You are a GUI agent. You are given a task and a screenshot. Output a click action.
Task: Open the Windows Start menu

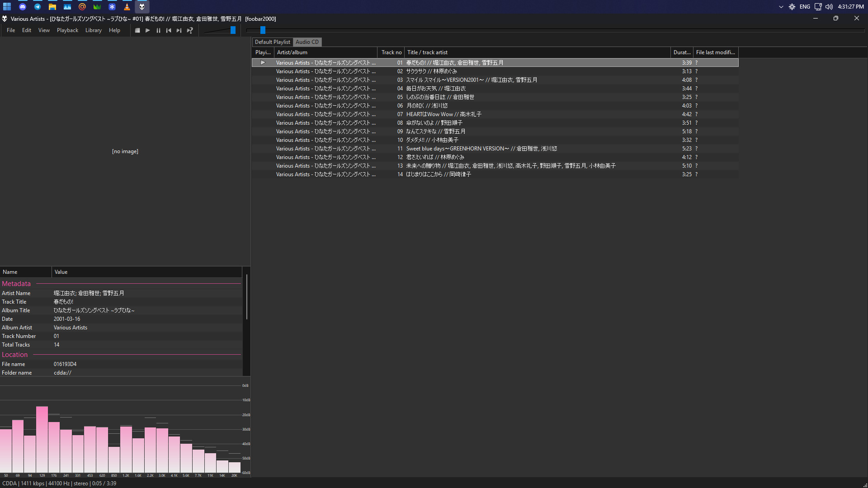(7, 7)
